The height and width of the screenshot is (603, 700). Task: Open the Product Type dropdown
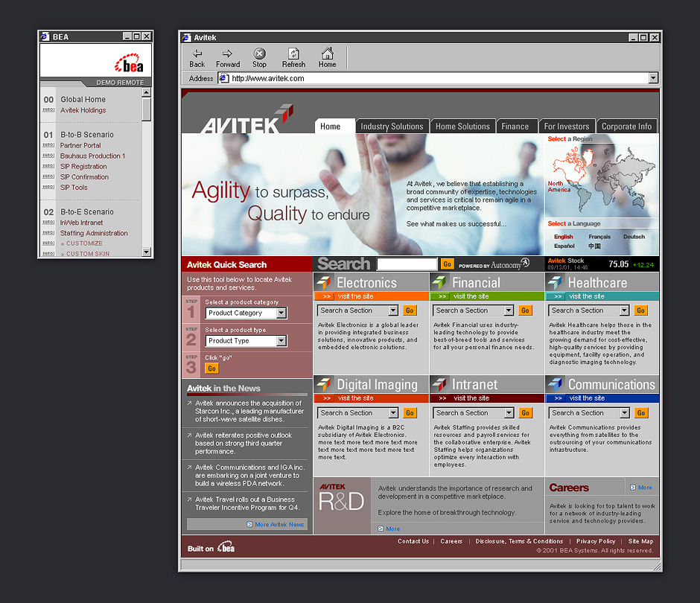point(281,341)
